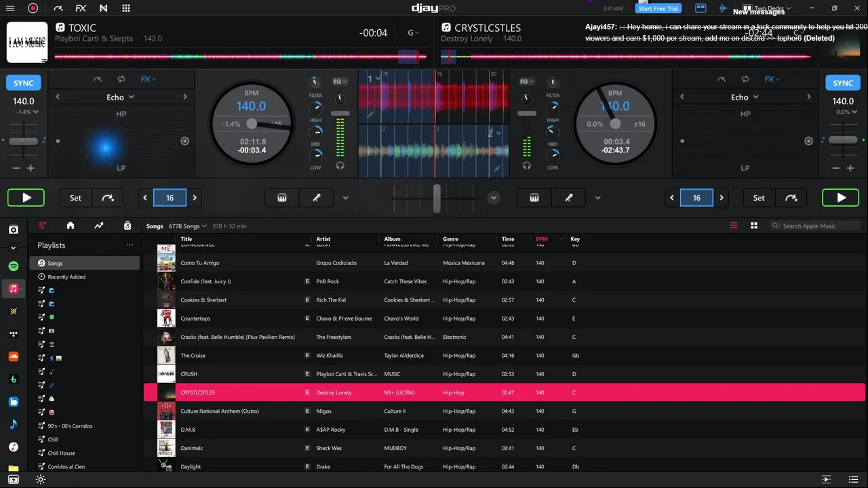Select the Songs playlist item
Viewport: 868px width, 488px height.
pyautogui.click(x=85, y=263)
